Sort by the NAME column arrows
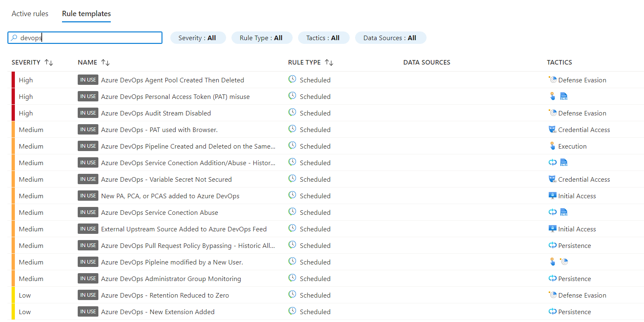Image resolution: width=644 pixels, height=322 pixels. coord(105,62)
